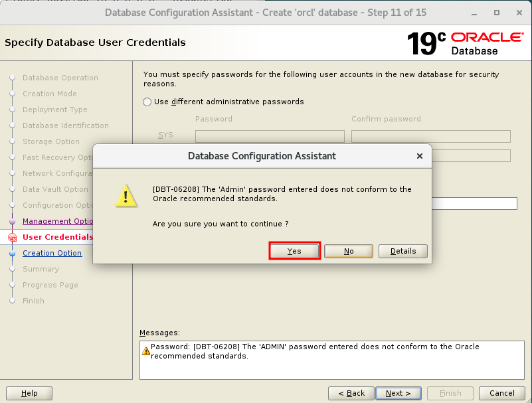The width and height of the screenshot is (532, 403).
Task: Select the User Credentials step
Action: pyautogui.click(x=58, y=237)
